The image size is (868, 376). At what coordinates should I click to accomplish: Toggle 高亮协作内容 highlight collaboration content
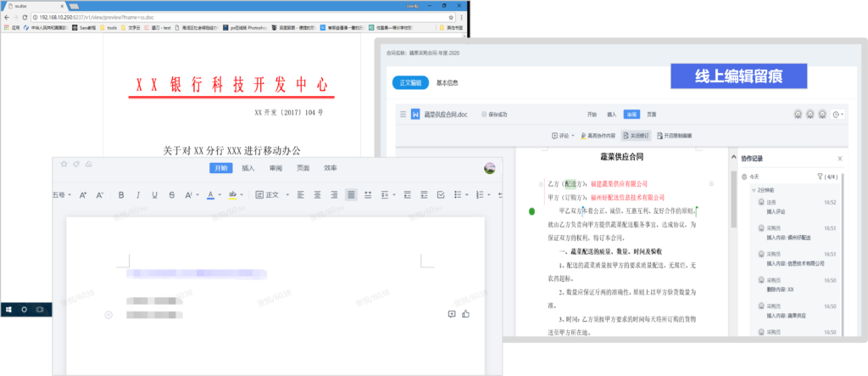(598, 135)
